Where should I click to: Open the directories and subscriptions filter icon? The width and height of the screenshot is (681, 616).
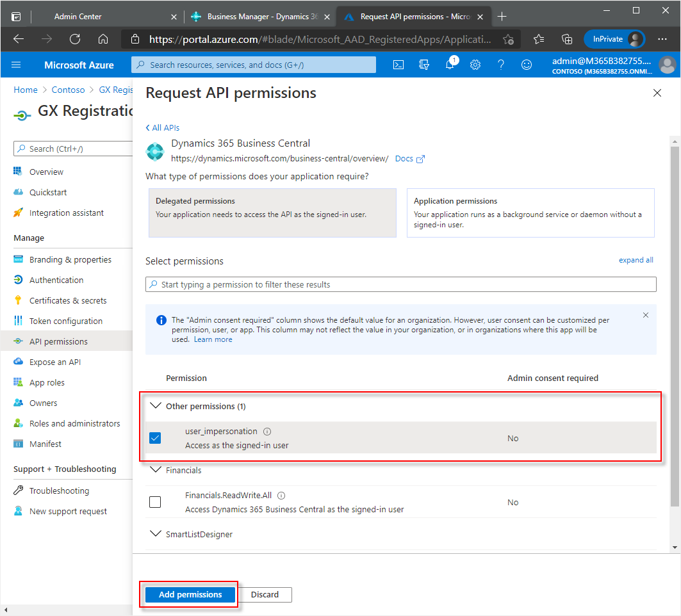click(x=424, y=65)
